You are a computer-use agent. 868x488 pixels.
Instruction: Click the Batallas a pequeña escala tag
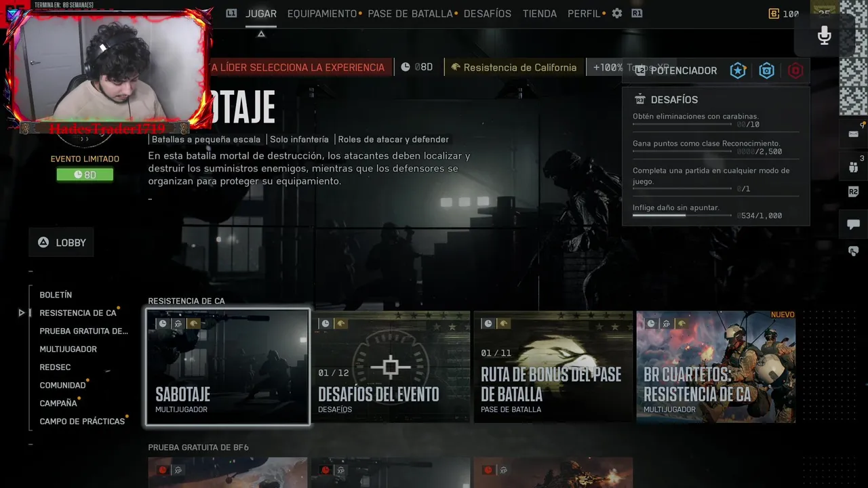click(206, 140)
